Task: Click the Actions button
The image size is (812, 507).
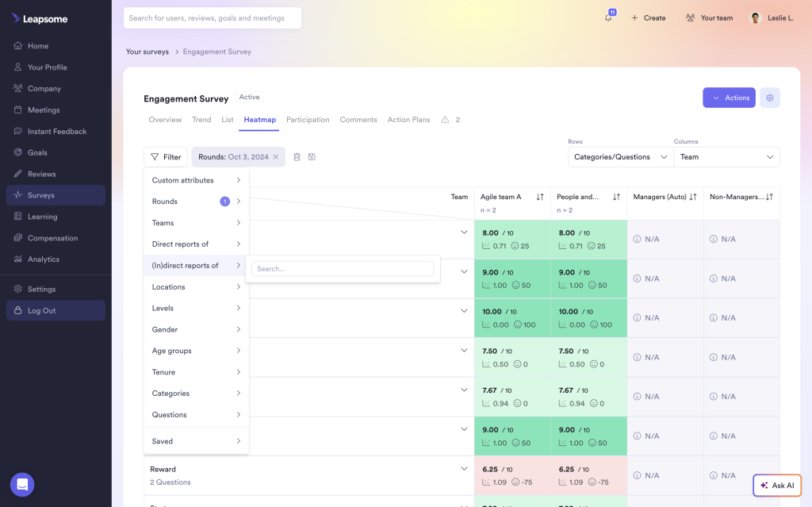Action: coord(728,97)
